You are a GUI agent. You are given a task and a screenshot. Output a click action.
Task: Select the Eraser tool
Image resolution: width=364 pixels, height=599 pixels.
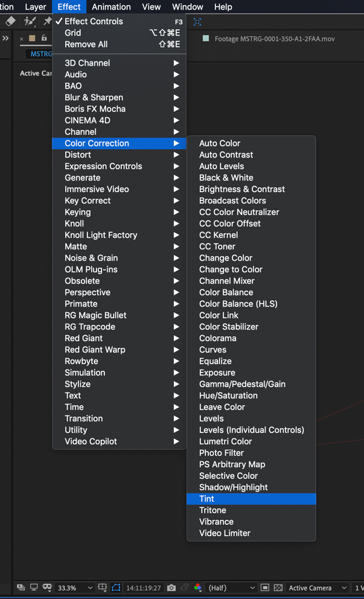pos(10,21)
